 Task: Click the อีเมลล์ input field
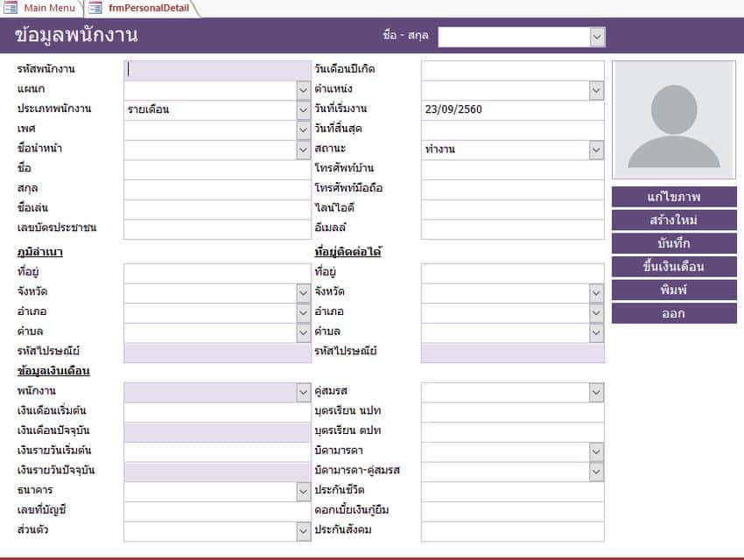coord(512,229)
